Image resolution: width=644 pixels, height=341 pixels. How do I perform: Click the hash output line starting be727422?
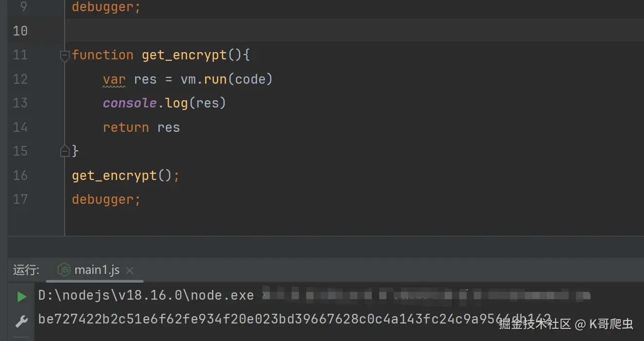tap(295, 320)
